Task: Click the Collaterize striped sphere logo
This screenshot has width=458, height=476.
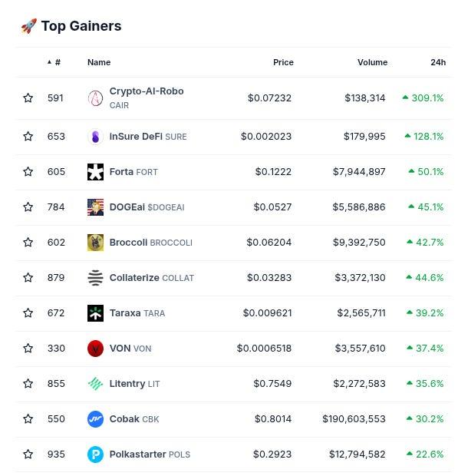Action: tap(95, 278)
